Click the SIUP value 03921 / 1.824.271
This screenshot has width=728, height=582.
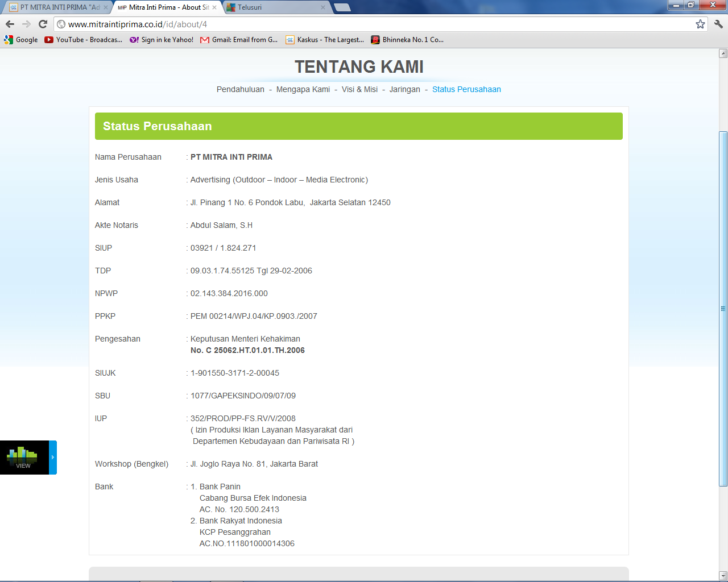tap(224, 248)
